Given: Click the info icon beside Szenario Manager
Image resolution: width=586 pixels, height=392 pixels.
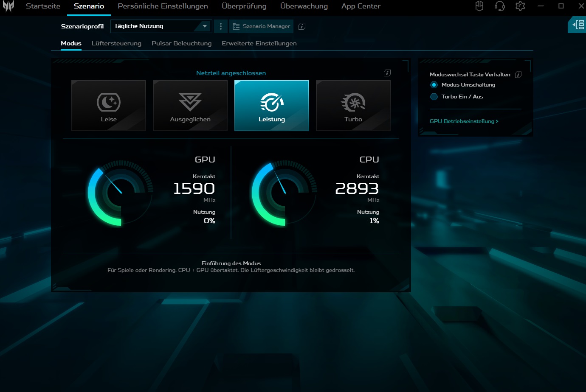Looking at the screenshot, I should point(302,26).
